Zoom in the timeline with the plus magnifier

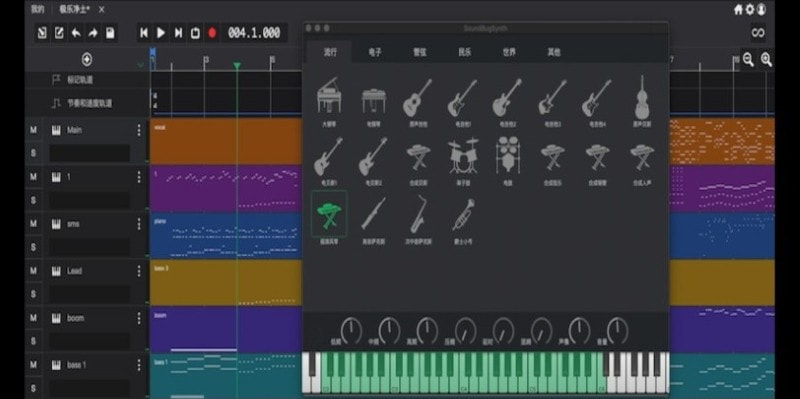[766, 60]
